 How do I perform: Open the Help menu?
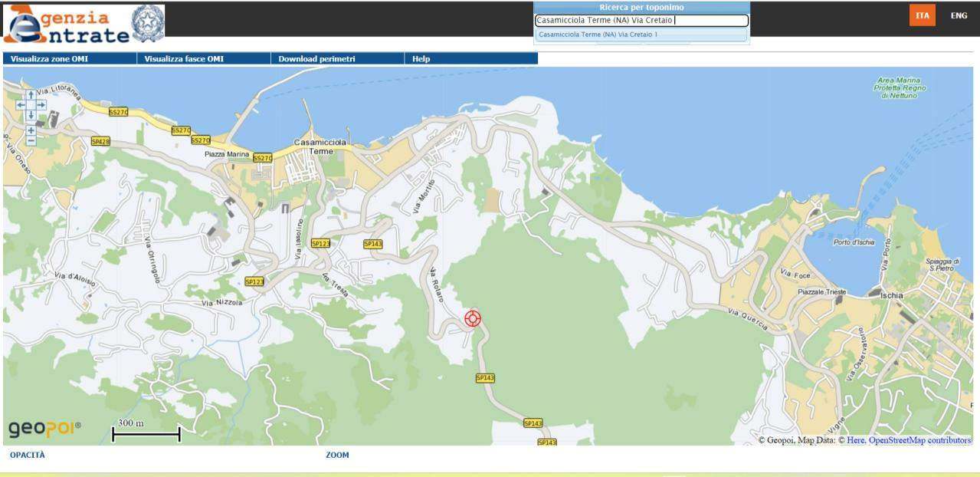tap(421, 58)
